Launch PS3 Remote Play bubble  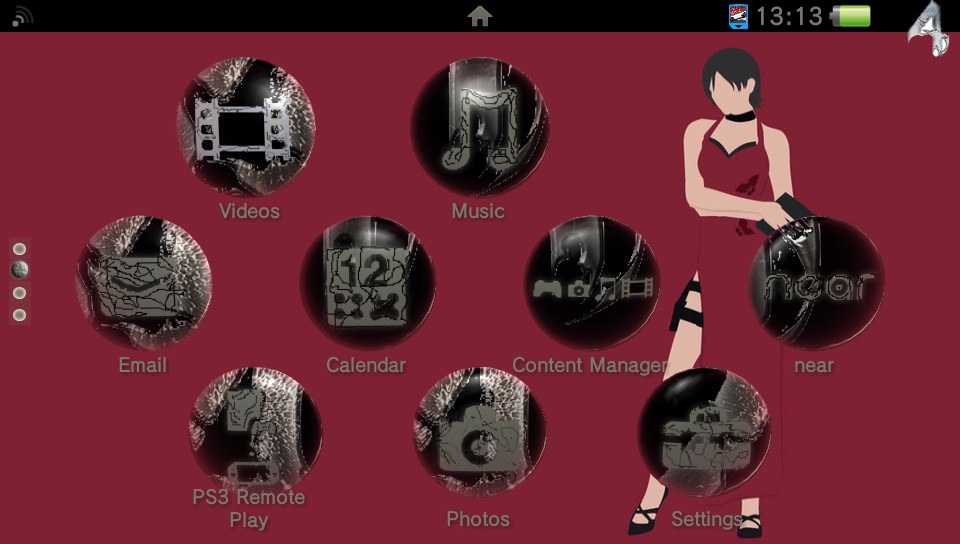click(x=255, y=432)
